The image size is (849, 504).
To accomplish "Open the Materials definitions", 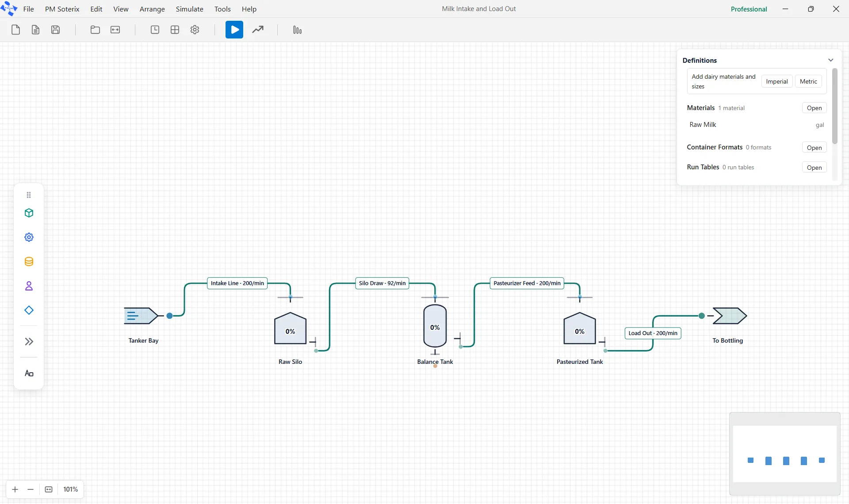I will [x=814, y=108].
